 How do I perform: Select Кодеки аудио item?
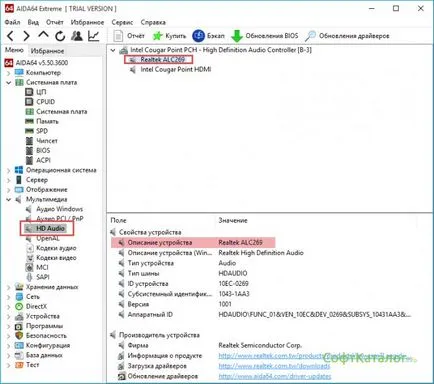pyautogui.click(x=52, y=248)
